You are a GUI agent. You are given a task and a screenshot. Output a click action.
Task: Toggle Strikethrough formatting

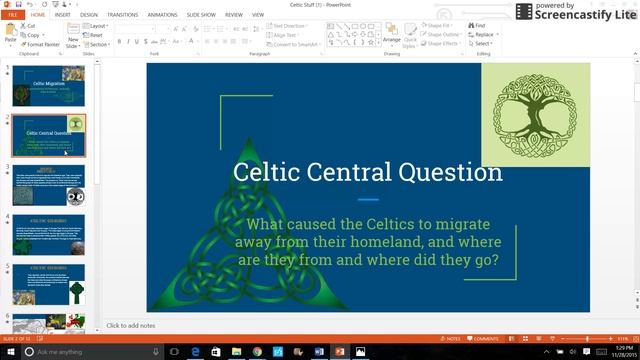pos(154,41)
